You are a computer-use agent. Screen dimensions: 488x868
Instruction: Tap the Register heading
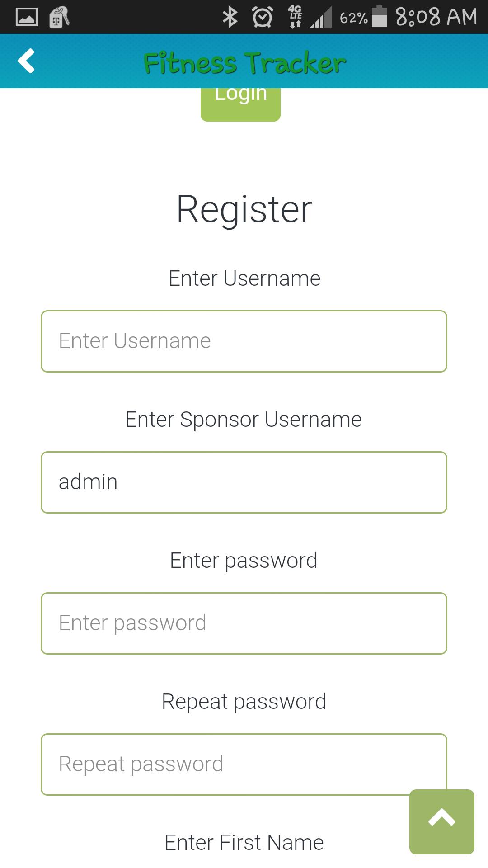pos(244,209)
